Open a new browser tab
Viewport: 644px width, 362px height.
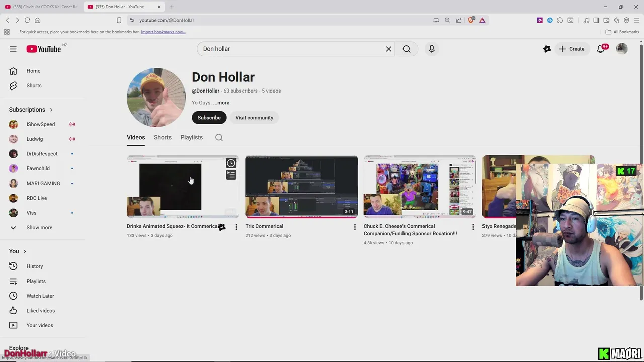[x=172, y=7]
